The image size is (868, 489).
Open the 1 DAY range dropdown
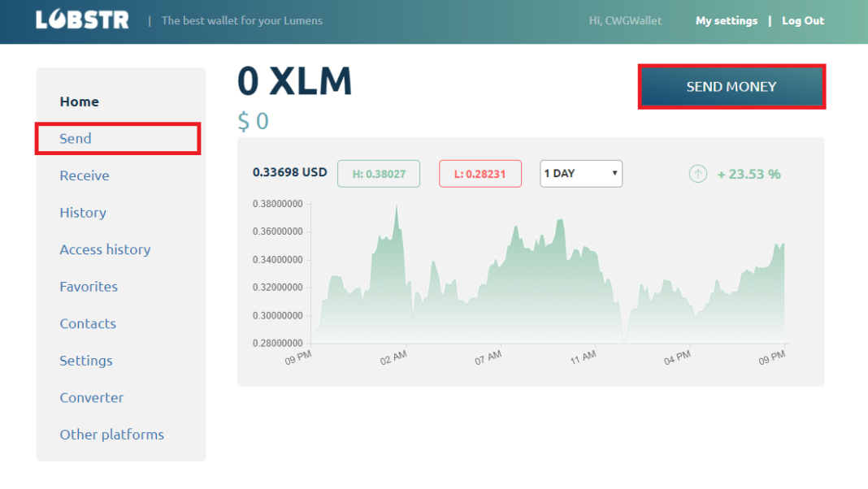(x=580, y=174)
